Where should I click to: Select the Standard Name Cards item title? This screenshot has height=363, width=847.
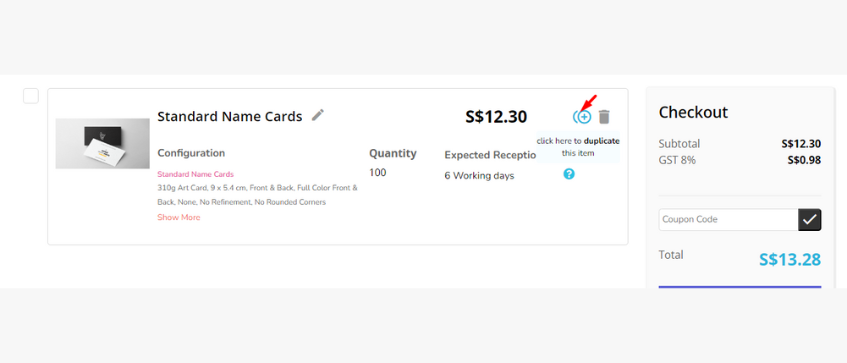coord(230,116)
